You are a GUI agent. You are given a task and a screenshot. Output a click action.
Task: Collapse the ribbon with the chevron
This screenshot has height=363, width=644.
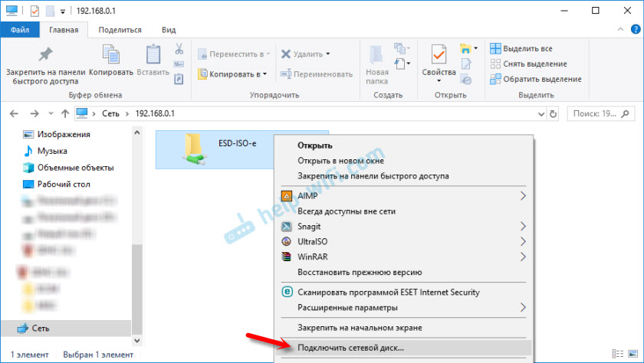618,30
